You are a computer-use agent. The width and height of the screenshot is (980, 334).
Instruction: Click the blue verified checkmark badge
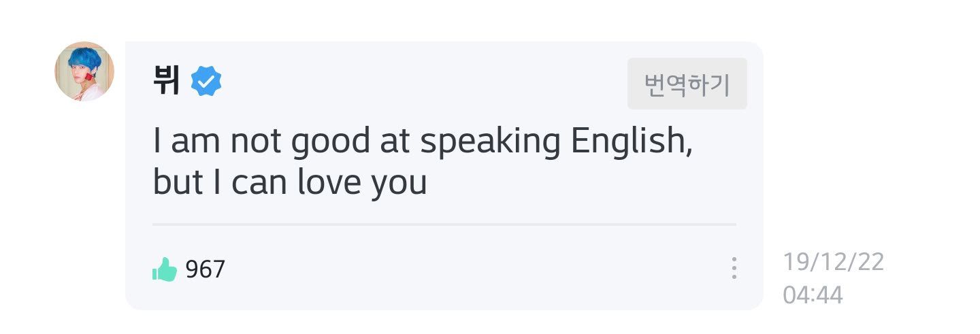coord(206,83)
